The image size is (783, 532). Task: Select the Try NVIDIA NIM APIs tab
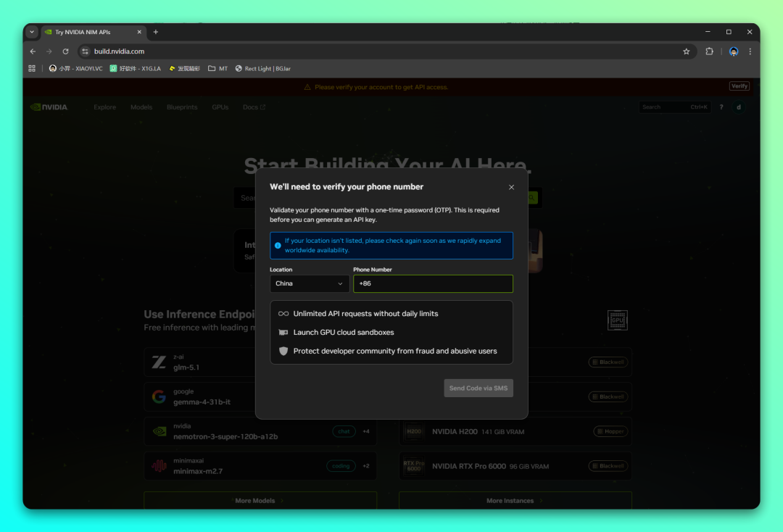tap(91, 32)
